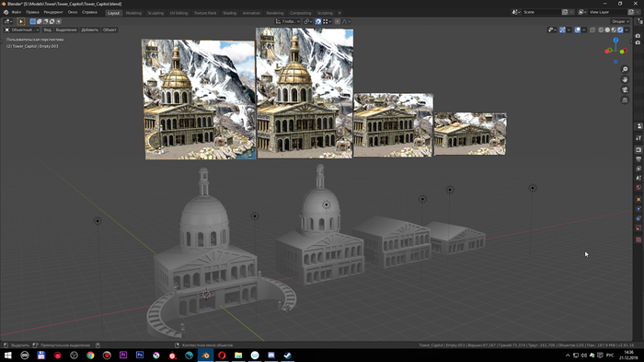Screen dimensions: 644x362
Task: Open proportional editing falloff dropdown
Action: click(346, 21)
